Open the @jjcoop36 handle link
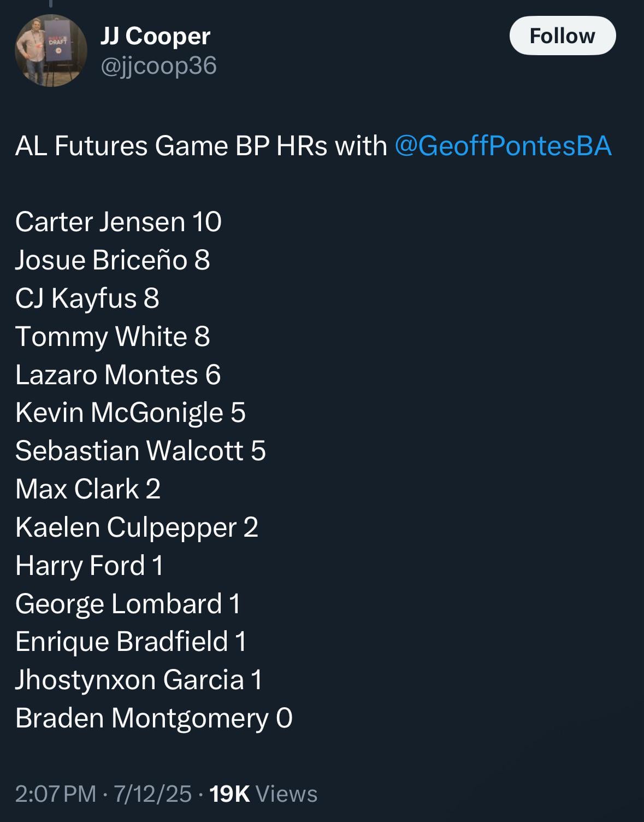This screenshot has width=644, height=822. [x=158, y=66]
